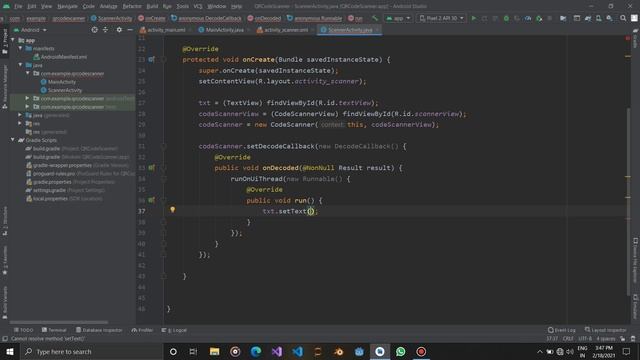This screenshot has height=360, width=640.
Task: Click override gutter icon beside onDecoded
Action: pos(151,168)
